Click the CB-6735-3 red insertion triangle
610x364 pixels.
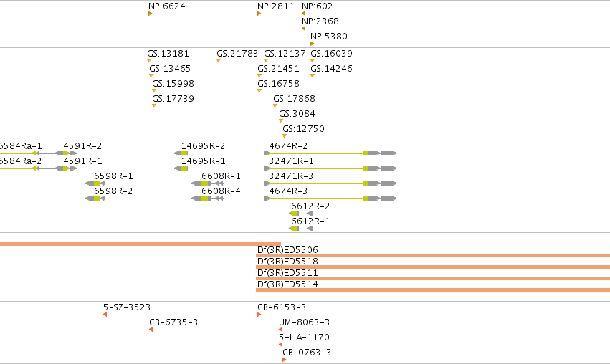[151, 330]
